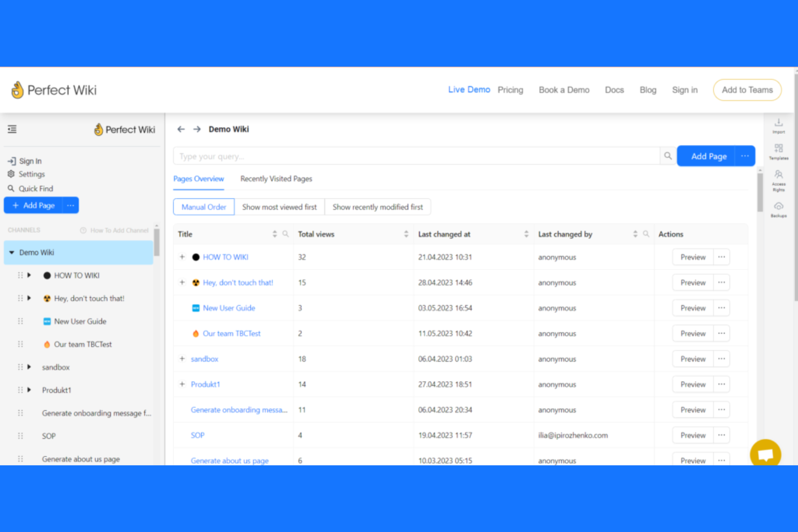The image size is (798, 532).
Task: Open the How To Add Channel help link
Action: [114, 230]
